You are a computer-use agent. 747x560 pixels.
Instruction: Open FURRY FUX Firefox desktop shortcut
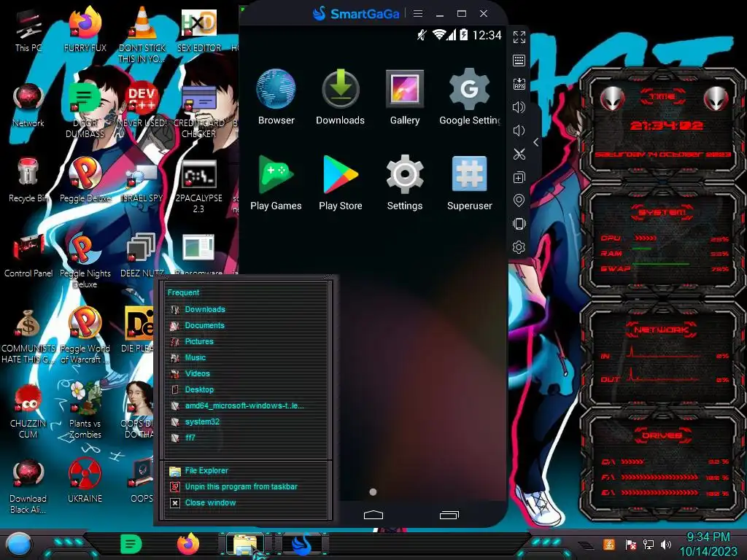(85, 29)
